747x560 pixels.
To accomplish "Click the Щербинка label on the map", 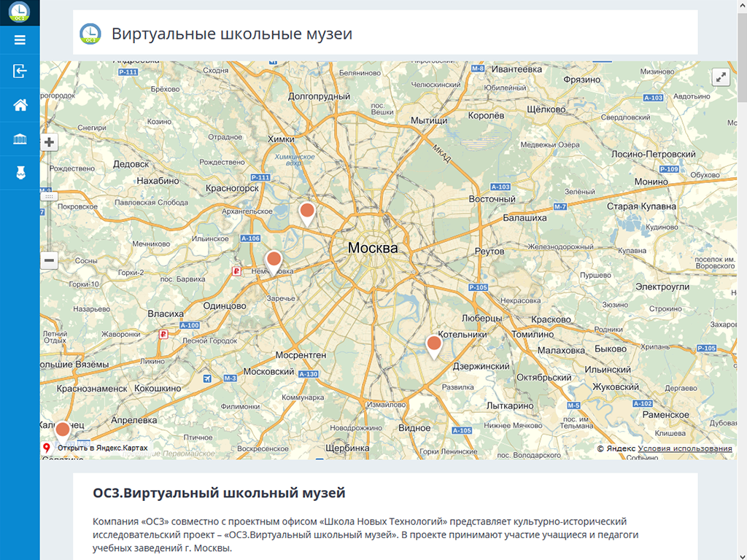I will [347, 448].
